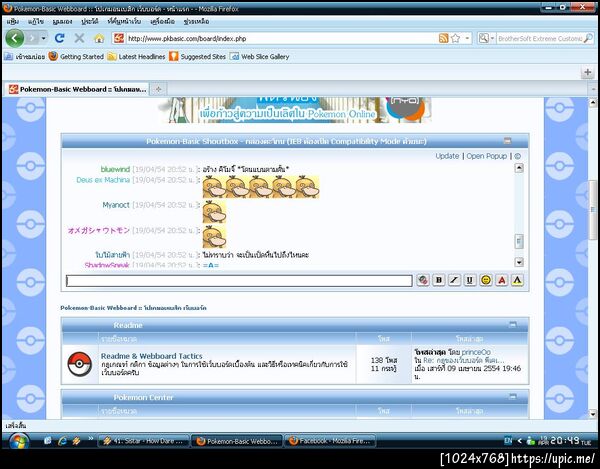Click the site favicon in address bar

click(x=119, y=38)
